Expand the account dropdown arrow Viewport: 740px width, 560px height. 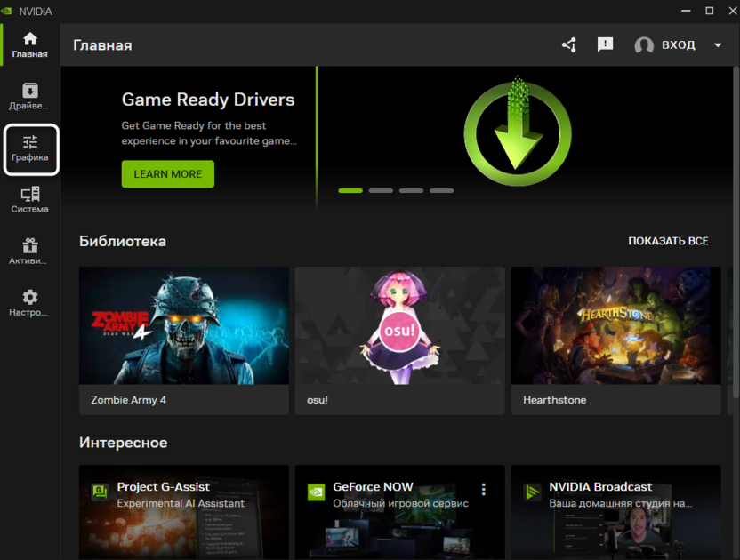click(x=718, y=45)
